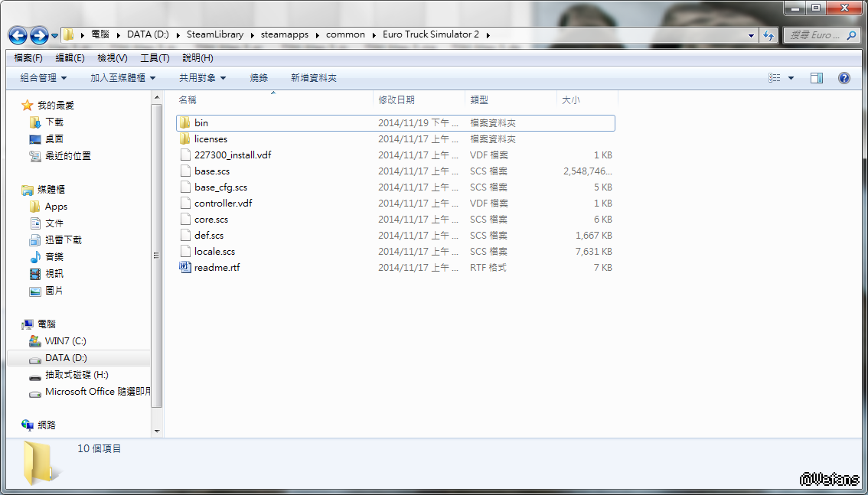Viewport: 868px width, 495px height.
Task: Expand arrow after DATA (D:) breadcrumb
Action: point(178,35)
